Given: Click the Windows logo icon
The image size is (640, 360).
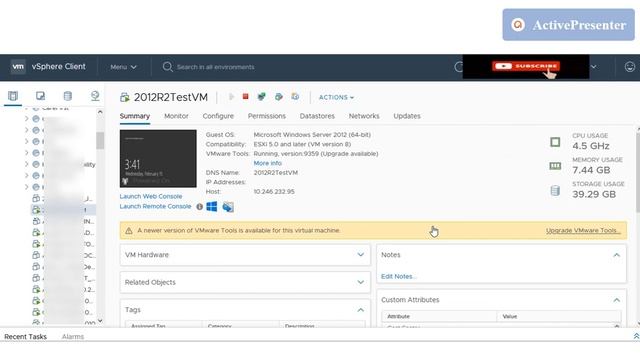Looking at the screenshot, I should [x=212, y=207].
